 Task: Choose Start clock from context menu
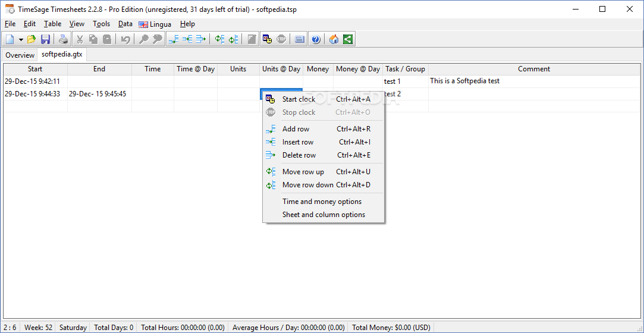(x=323, y=99)
